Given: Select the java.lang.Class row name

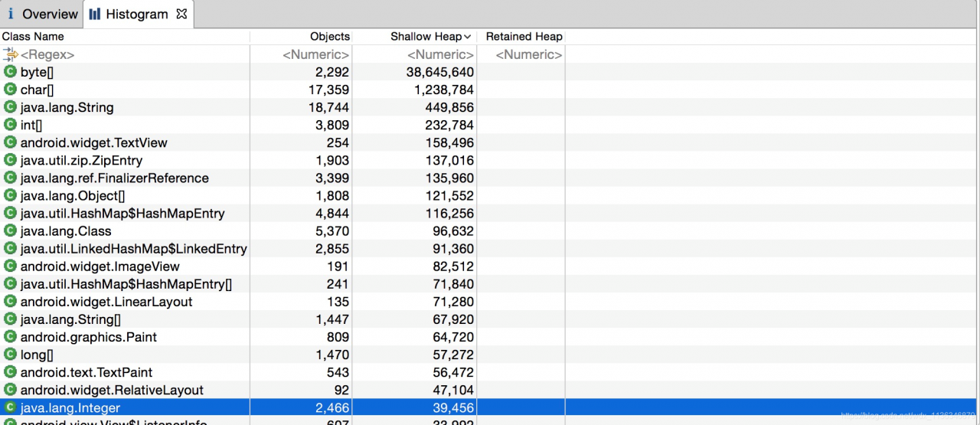Looking at the screenshot, I should [x=66, y=230].
